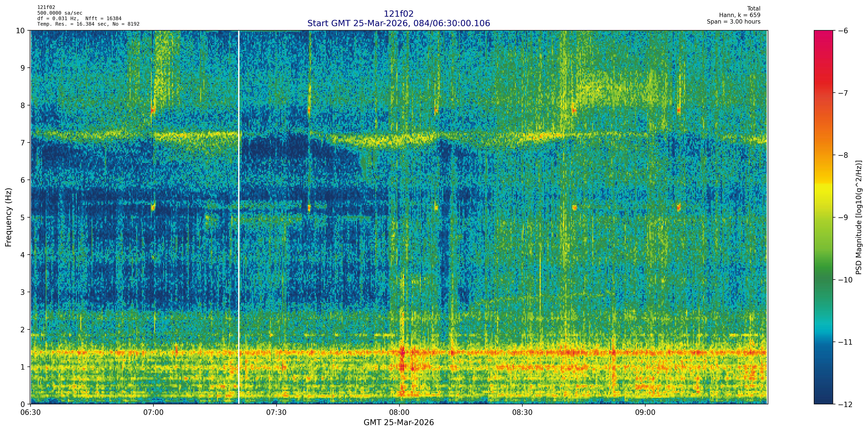The image size is (868, 432).
Task: Click the 10 Hz frequency tick label
Action: (20, 31)
